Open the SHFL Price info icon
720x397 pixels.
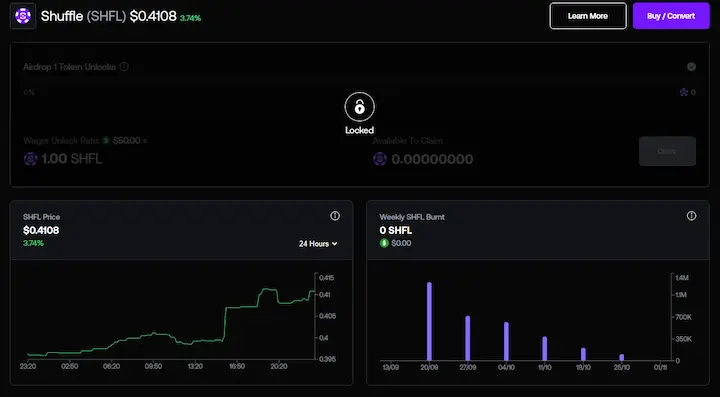(335, 216)
